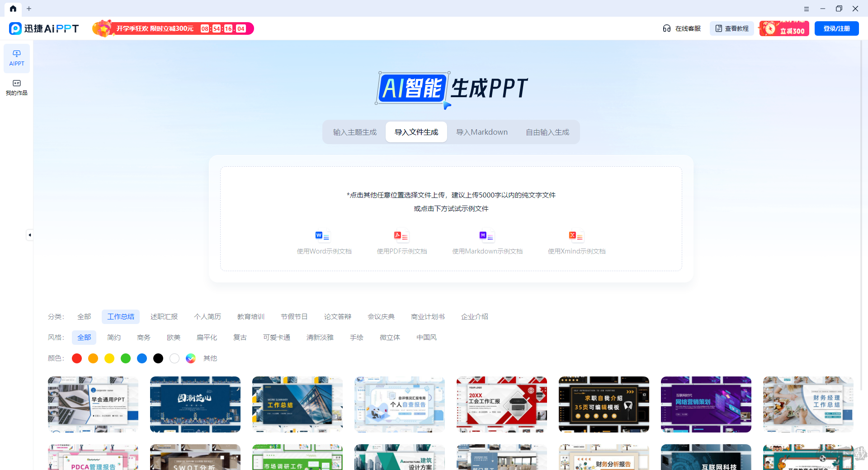This screenshot has width=868, height=470.
Task: Open 财务分析报告 template thumbnail
Action: [604, 457]
